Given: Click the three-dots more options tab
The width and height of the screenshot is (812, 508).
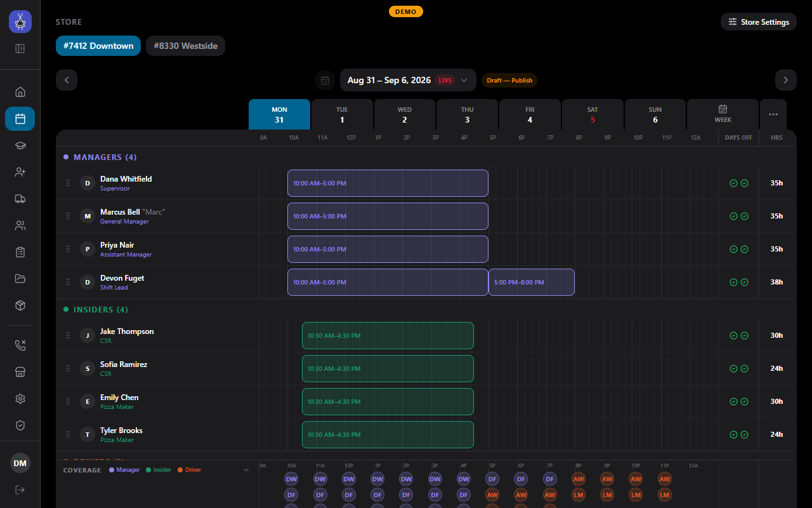Looking at the screenshot, I should point(773,114).
